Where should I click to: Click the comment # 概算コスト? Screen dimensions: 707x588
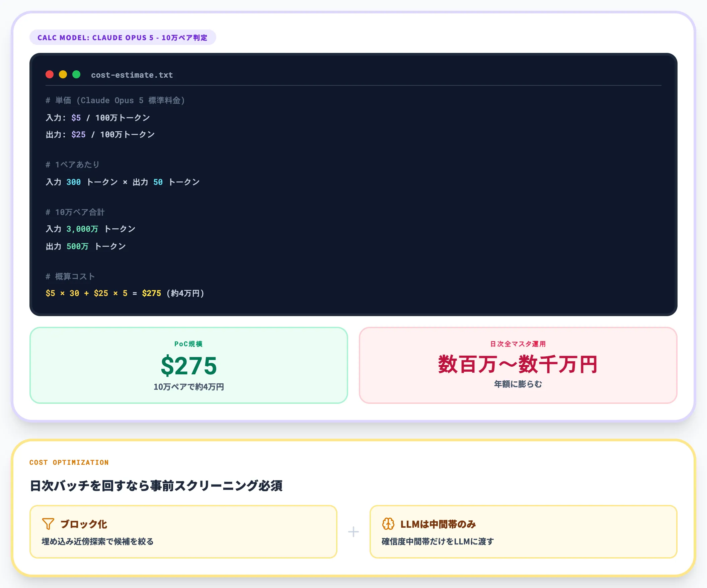pos(70,277)
